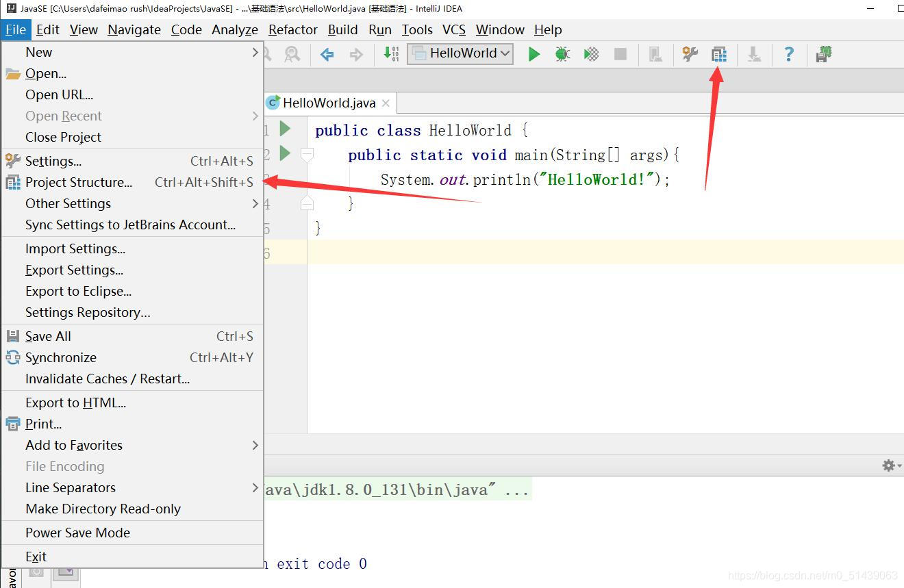The width and height of the screenshot is (904, 588).
Task: Choose Make Directory Read-only
Action: (133, 509)
